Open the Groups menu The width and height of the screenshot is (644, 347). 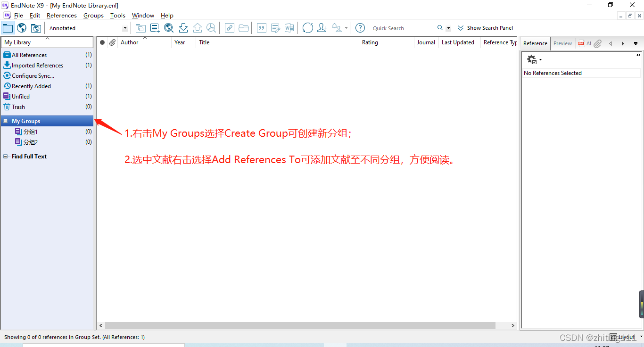click(x=93, y=15)
